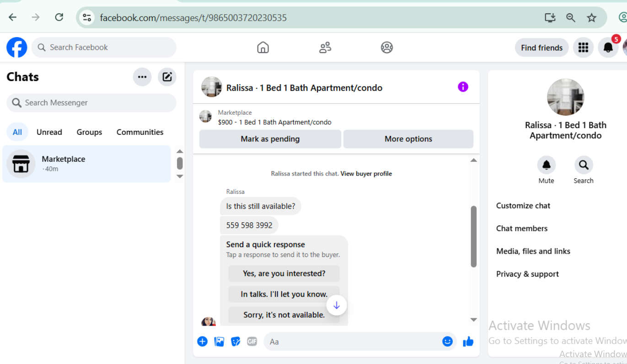This screenshot has width=627, height=364.
Task: Click the Search Messenger field
Action: [x=91, y=103]
